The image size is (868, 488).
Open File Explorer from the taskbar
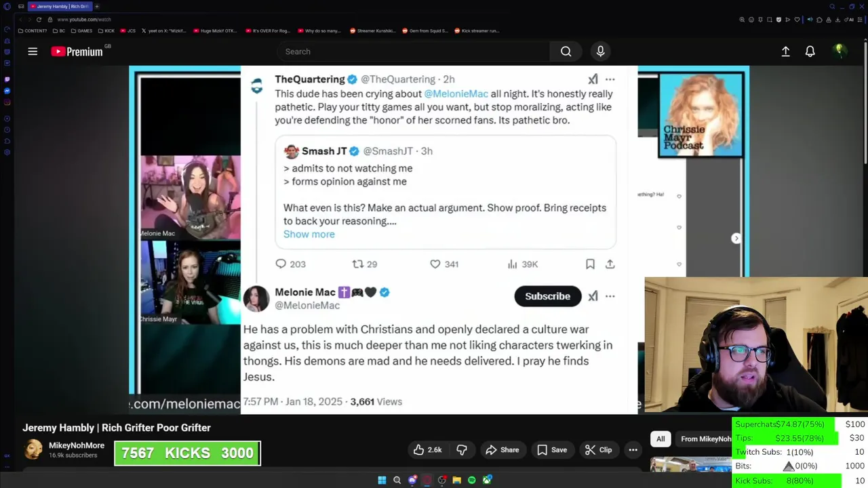(456, 480)
